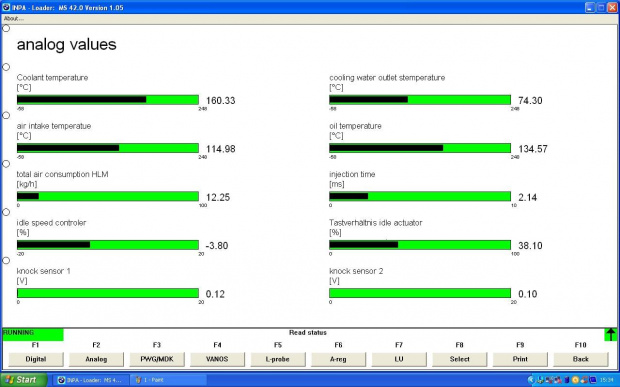Open the L-probe screen
620x387 pixels.
point(278,359)
